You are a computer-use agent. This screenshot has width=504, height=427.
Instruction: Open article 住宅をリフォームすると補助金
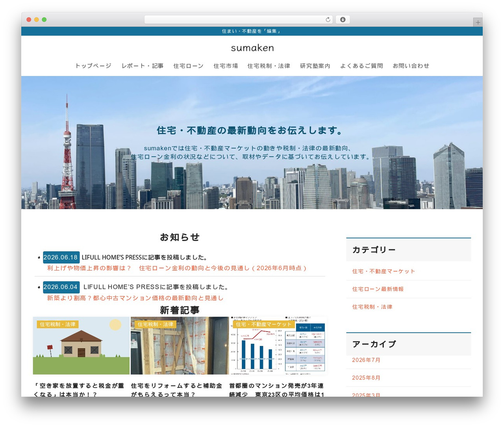click(x=177, y=390)
